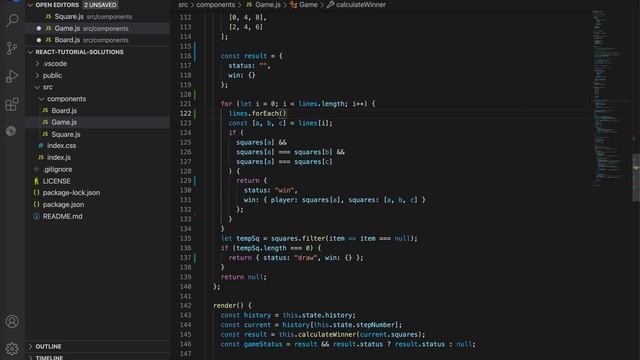
Task: Click the "draw" string on line 137
Action: tap(305, 258)
